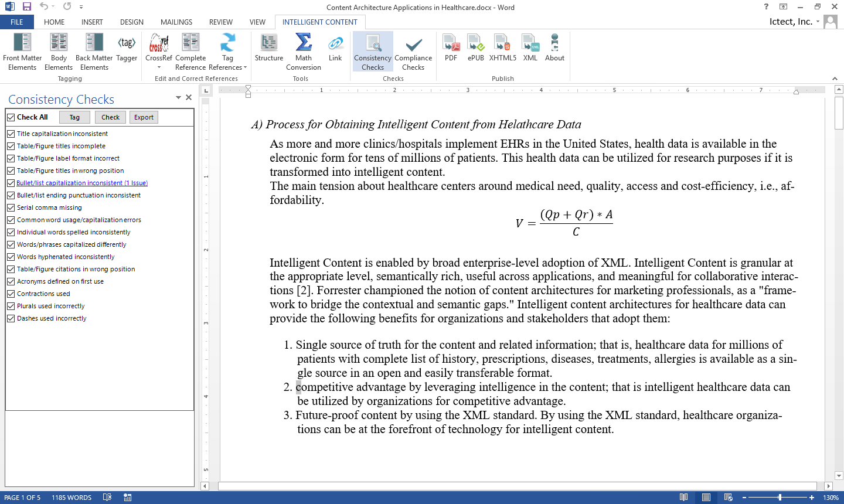
Task: Disable Contractions used check
Action: click(11, 294)
